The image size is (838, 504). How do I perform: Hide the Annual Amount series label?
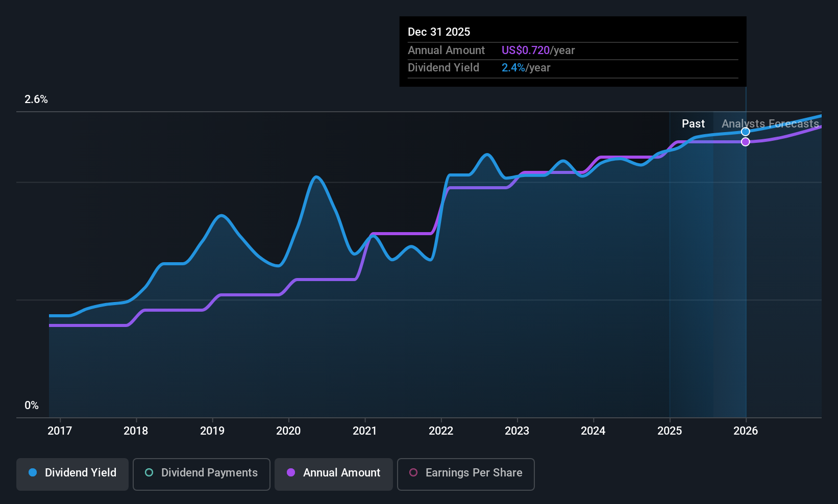[341, 472]
